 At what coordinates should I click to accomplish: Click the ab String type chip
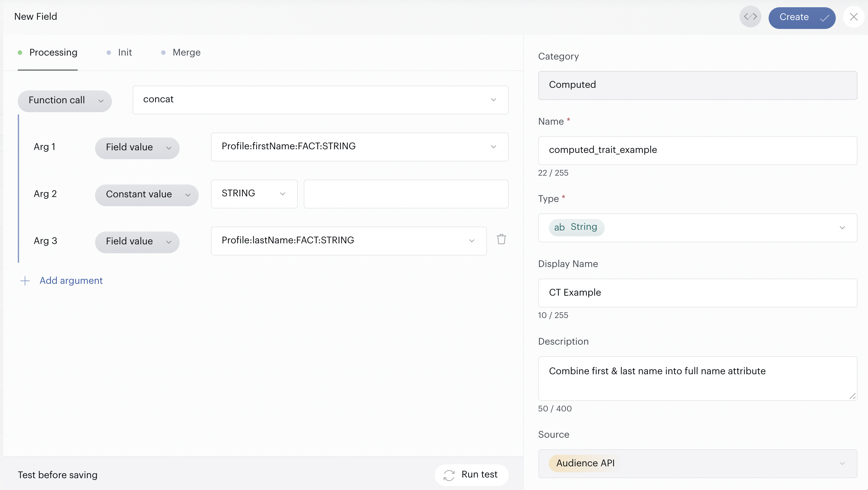576,227
